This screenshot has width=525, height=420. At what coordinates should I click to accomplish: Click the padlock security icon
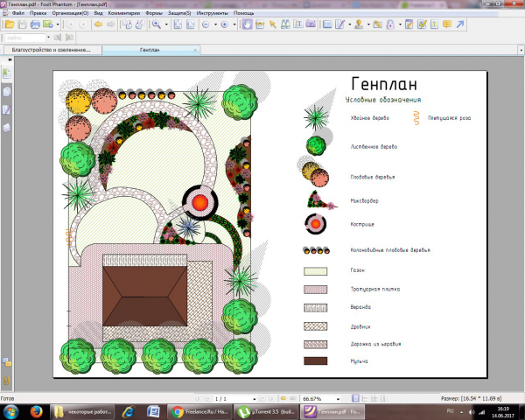click(x=390, y=24)
